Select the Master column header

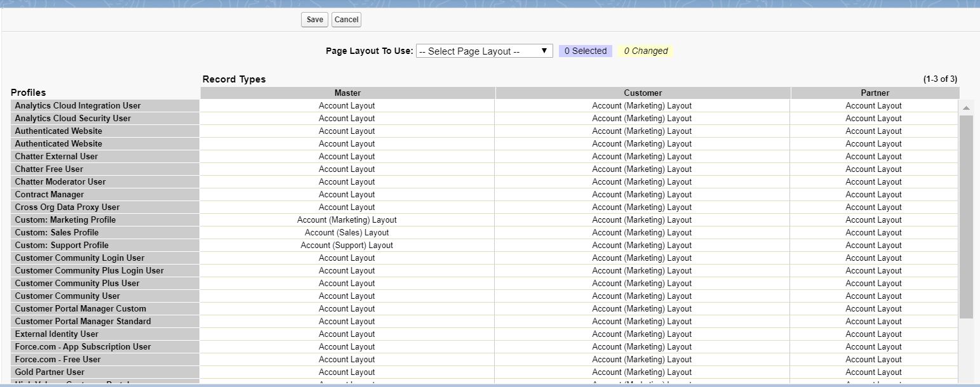pos(347,93)
